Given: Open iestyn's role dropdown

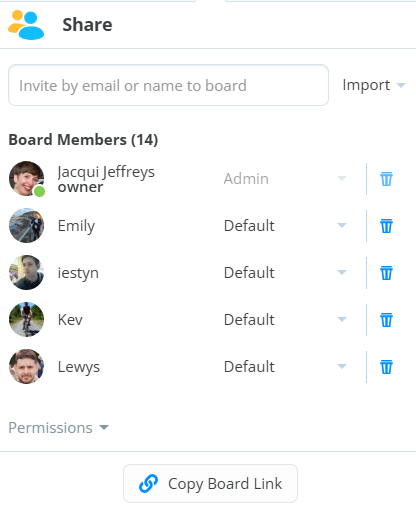Looking at the screenshot, I should (x=285, y=273).
